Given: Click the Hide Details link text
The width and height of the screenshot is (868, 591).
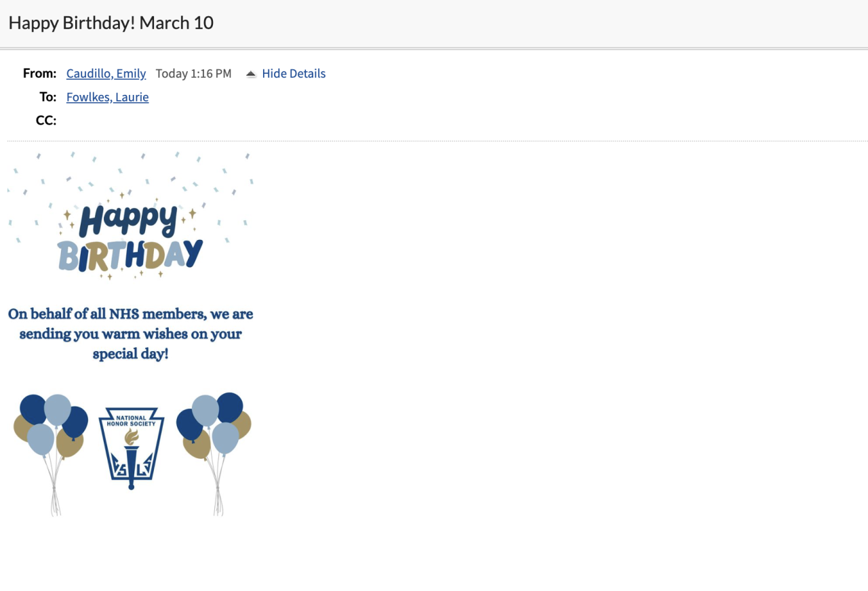Looking at the screenshot, I should tap(294, 74).
